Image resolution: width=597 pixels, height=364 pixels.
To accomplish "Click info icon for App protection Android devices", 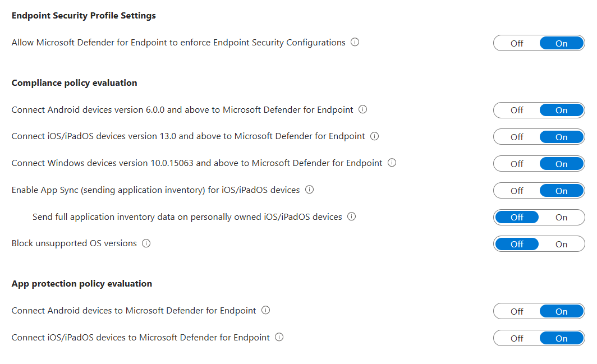I will click(265, 310).
